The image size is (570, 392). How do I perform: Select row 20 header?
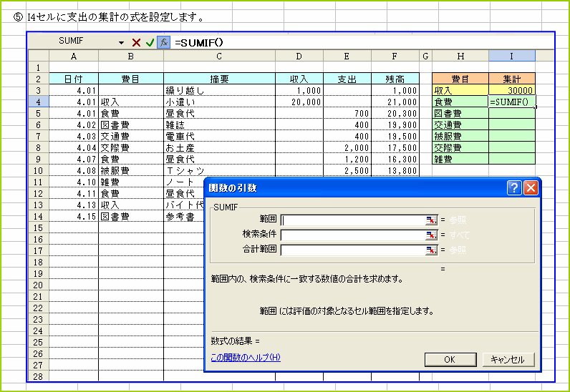tap(39, 285)
